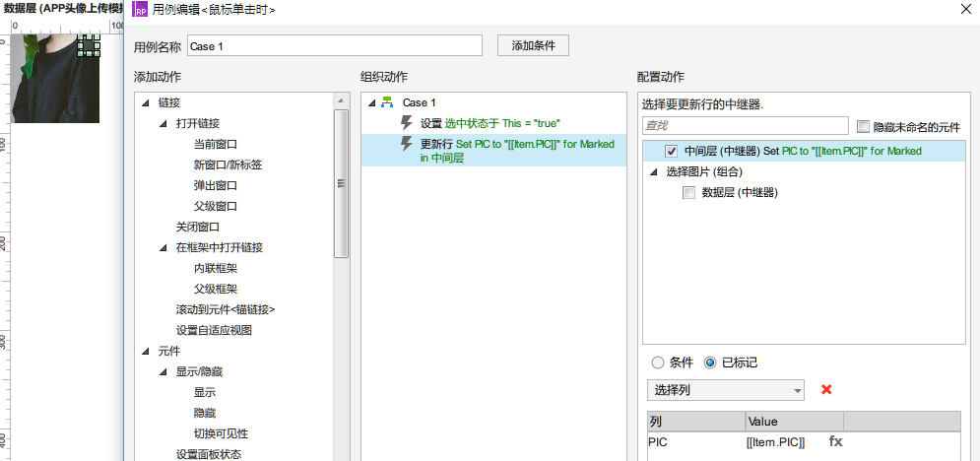Image resolution: width=980 pixels, height=461 pixels.
Task: Open the fx expression editor for PIC
Action: (835, 441)
